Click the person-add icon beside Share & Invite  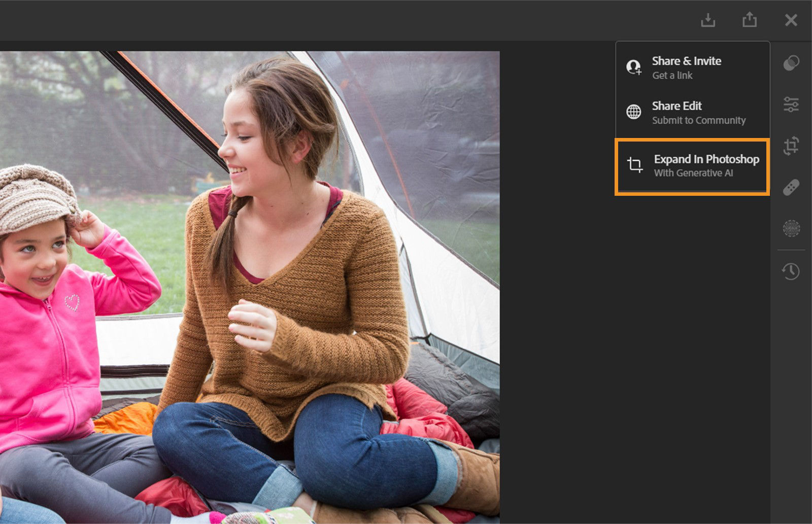(633, 66)
